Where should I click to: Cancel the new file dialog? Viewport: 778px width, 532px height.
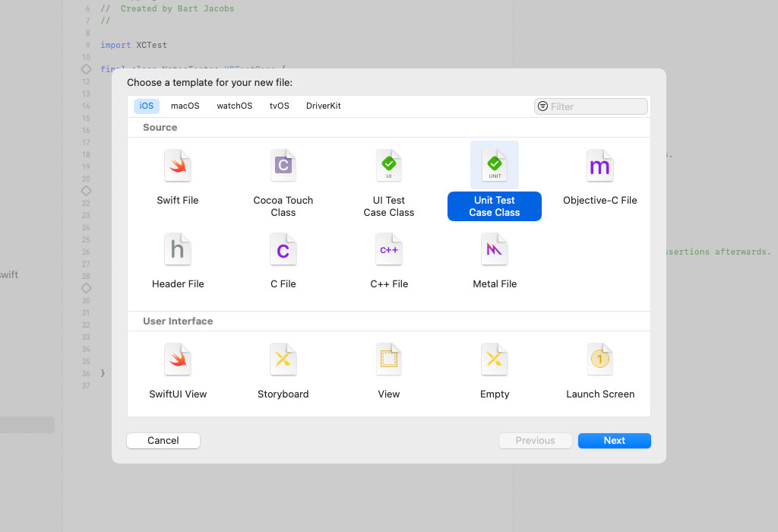pos(163,441)
